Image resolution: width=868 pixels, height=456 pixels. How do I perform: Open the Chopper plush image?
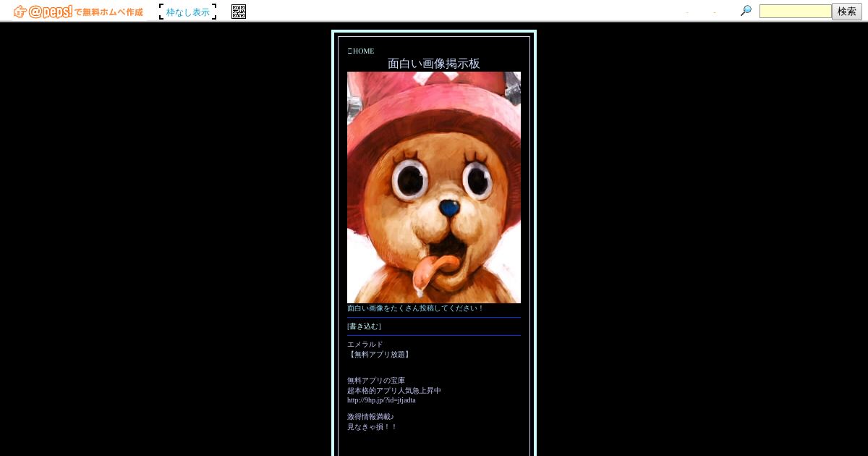tap(434, 187)
